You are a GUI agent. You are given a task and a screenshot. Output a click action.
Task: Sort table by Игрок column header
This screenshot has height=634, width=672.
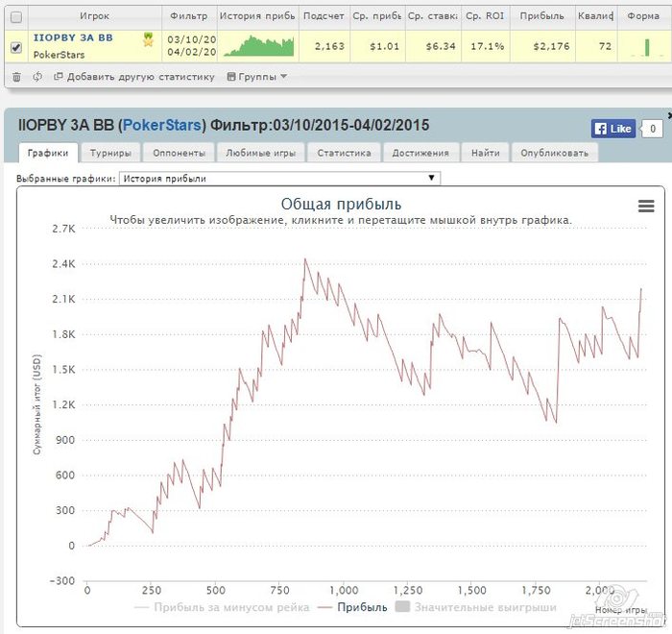(95, 16)
